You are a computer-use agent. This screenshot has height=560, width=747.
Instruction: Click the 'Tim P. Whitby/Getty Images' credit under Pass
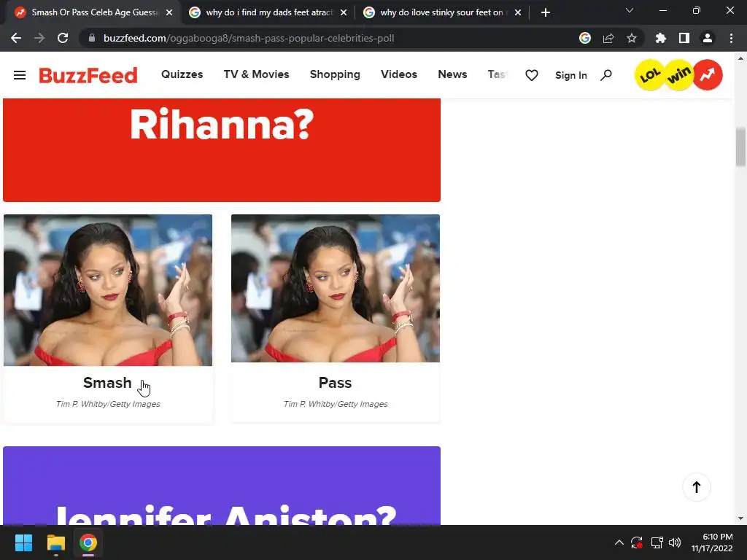pyautogui.click(x=336, y=404)
